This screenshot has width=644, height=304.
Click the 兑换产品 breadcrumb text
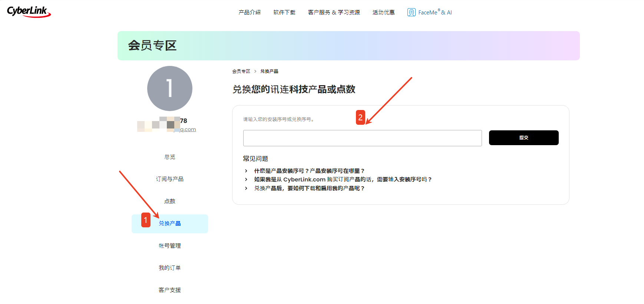click(269, 71)
